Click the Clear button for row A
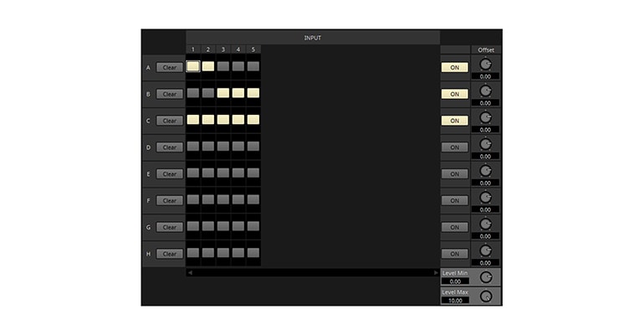The height and width of the screenshot is (335, 644). [x=169, y=67]
